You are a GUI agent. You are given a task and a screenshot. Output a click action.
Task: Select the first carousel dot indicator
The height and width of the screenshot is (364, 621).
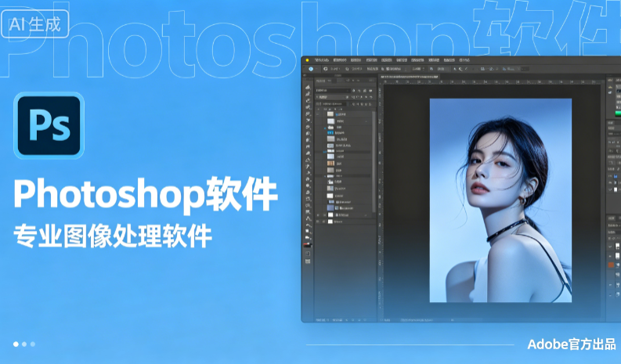tap(16, 344)
